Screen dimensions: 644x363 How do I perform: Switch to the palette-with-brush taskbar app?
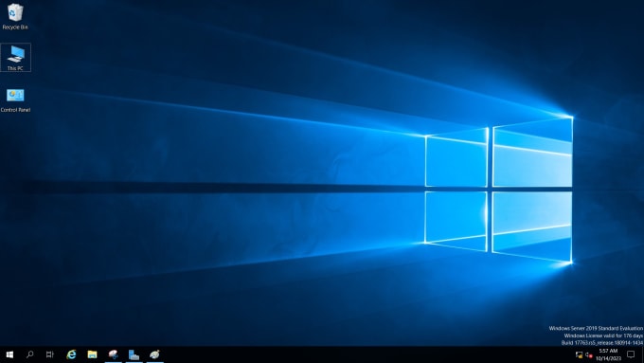(154, 354)
